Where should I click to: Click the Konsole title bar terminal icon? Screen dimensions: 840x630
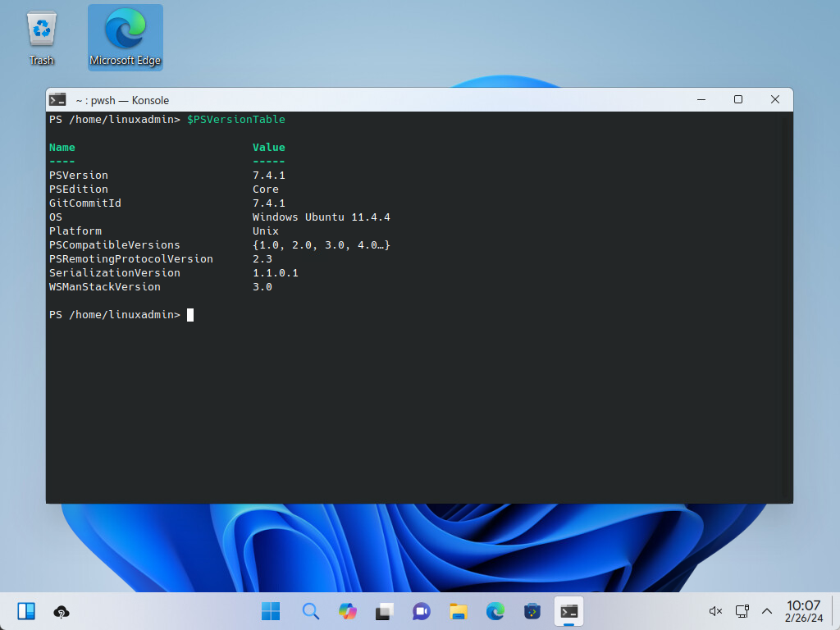[x=57, y=100]
